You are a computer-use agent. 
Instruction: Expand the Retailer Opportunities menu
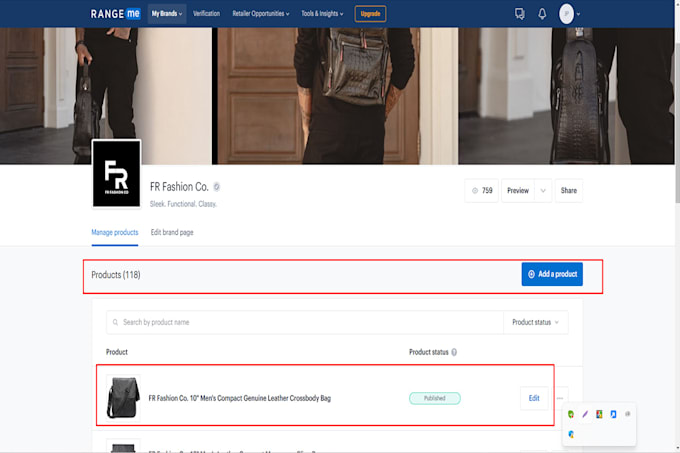coord(261,14)
